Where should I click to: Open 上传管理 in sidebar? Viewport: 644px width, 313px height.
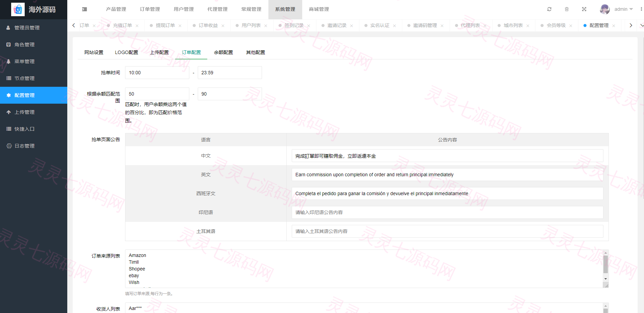pyautogui.click(x=33, y=112)
